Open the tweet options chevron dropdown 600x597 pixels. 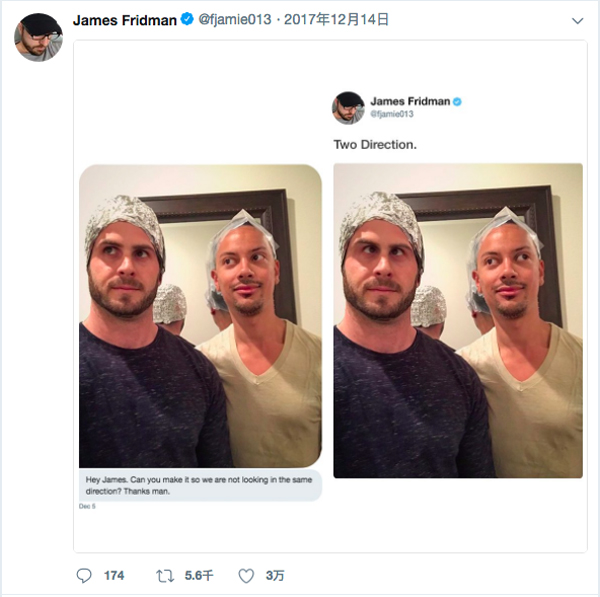point(577,21)
